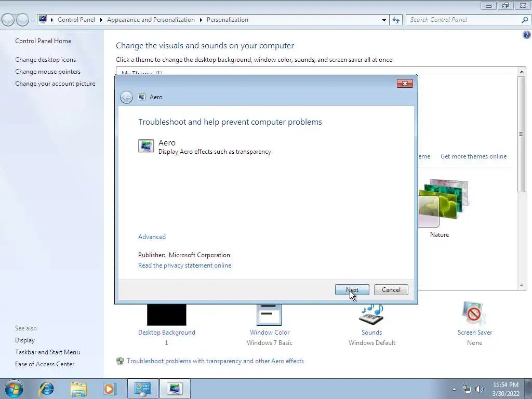Screen dimensions: 532x399
Task: Show hidden tray icons arrow
Action: pyautogui.click(x=454, y=389)
